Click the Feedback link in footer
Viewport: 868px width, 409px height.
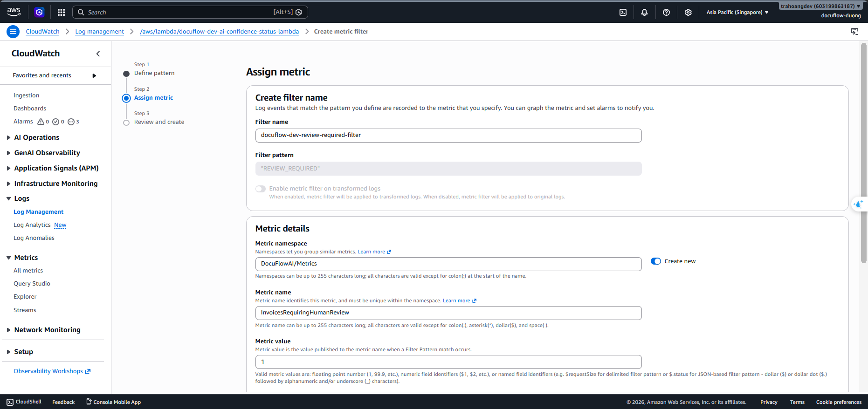tap(63, 402)
